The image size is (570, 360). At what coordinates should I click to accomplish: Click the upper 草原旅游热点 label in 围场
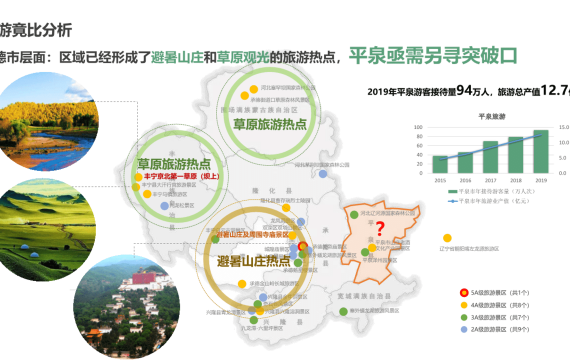click(x=270, y=125)
